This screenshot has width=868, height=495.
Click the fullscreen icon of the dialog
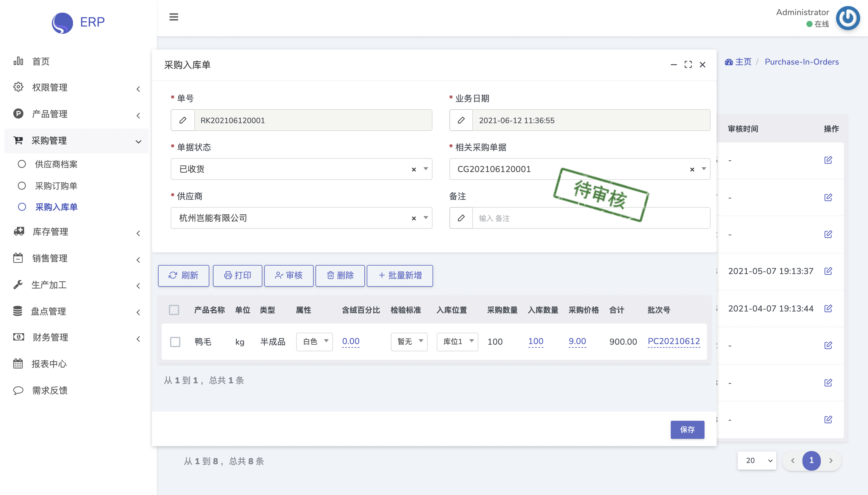pyautogui.click(x=688, y=65)
